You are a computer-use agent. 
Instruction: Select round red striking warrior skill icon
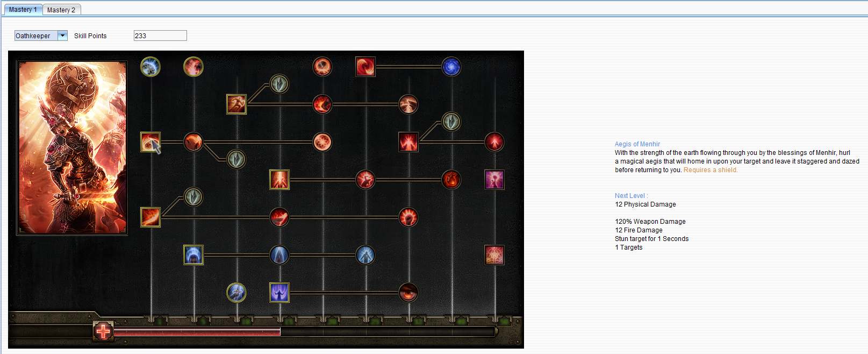click(x=365, y=180)
